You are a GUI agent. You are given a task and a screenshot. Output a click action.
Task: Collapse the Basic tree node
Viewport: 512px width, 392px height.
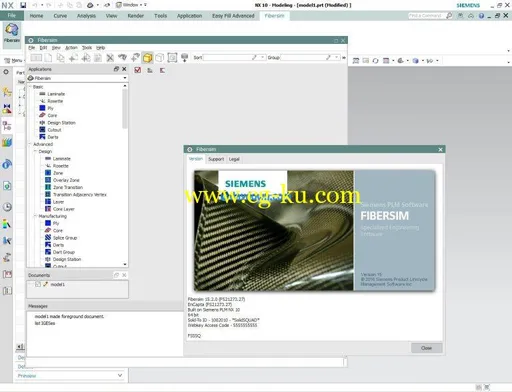30,87
